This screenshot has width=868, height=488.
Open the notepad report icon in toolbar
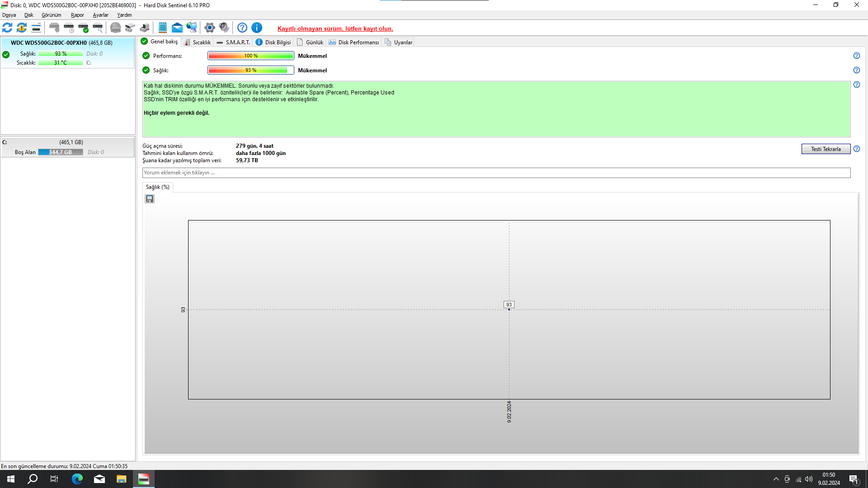pyautogui.click(x=163, y=28)
